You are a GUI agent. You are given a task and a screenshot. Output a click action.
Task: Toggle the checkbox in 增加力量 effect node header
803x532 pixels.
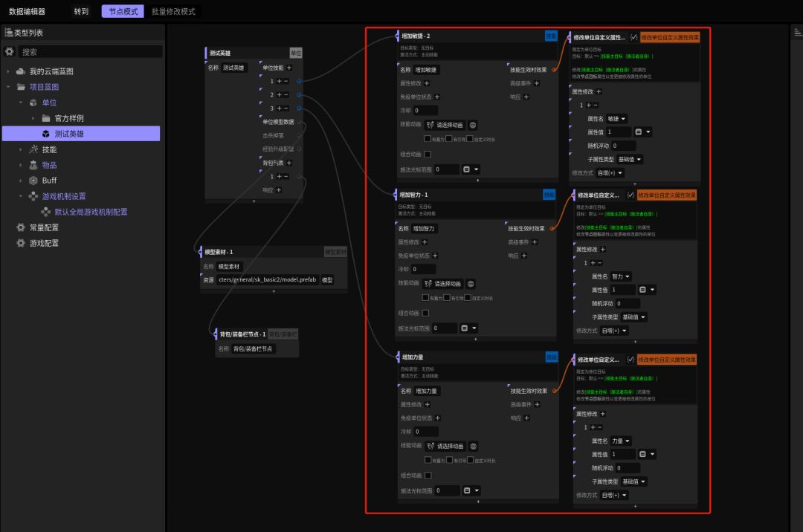[631, 360]
